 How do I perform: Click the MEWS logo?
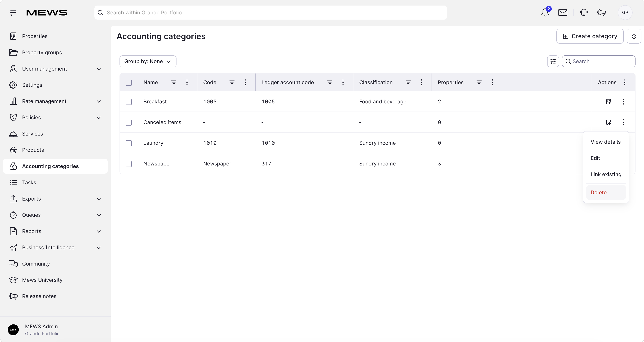tap(47, 13)
